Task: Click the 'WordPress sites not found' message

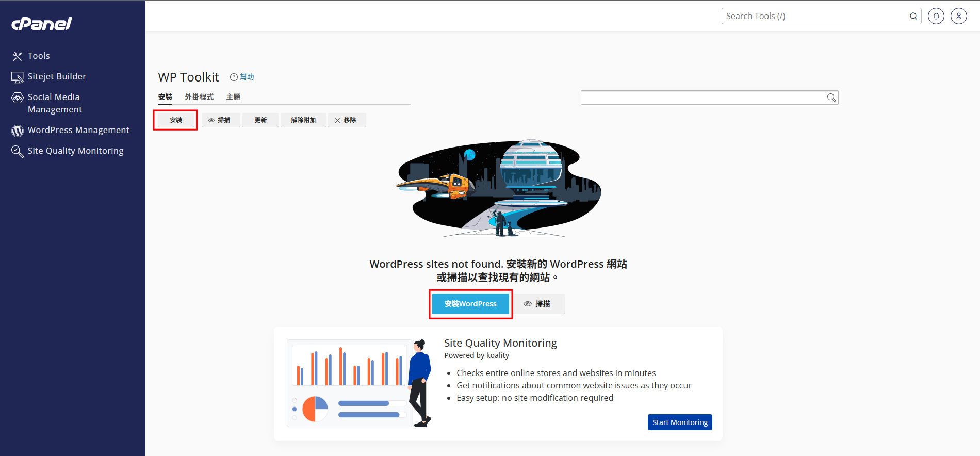Action: (498, 271)
